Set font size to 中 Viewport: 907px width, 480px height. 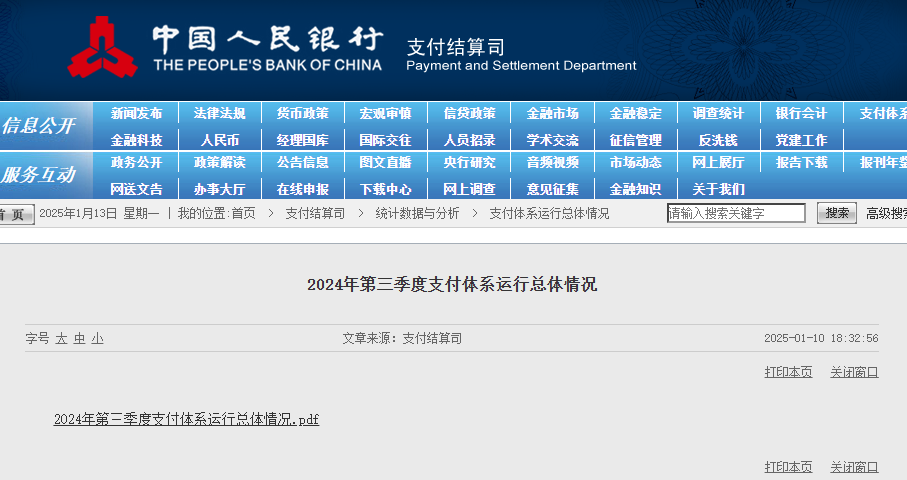click(x=79, y=338)
